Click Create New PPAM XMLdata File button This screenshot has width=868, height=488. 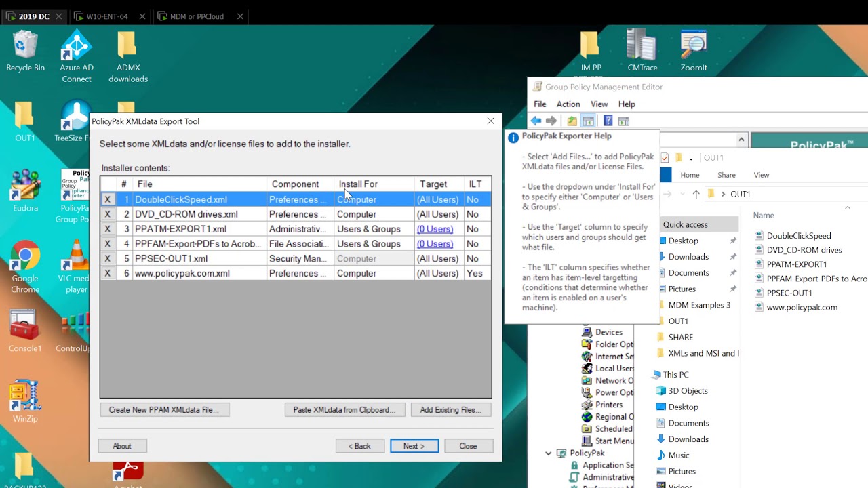coord(164,410)
